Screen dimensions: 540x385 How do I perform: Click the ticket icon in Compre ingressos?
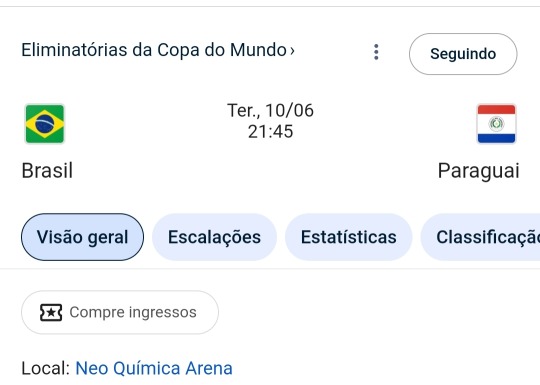pos(51,313)
